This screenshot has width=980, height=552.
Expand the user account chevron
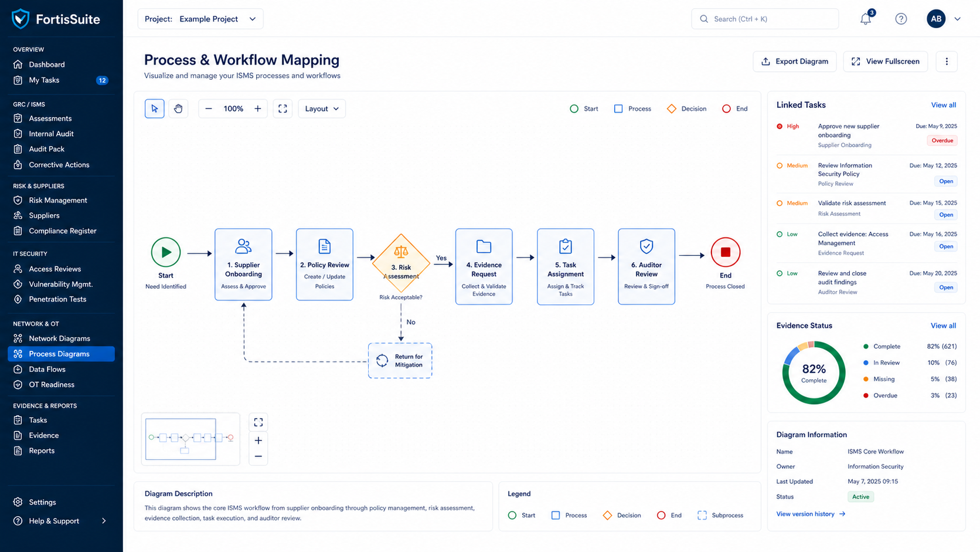click(x=957, y=19)
